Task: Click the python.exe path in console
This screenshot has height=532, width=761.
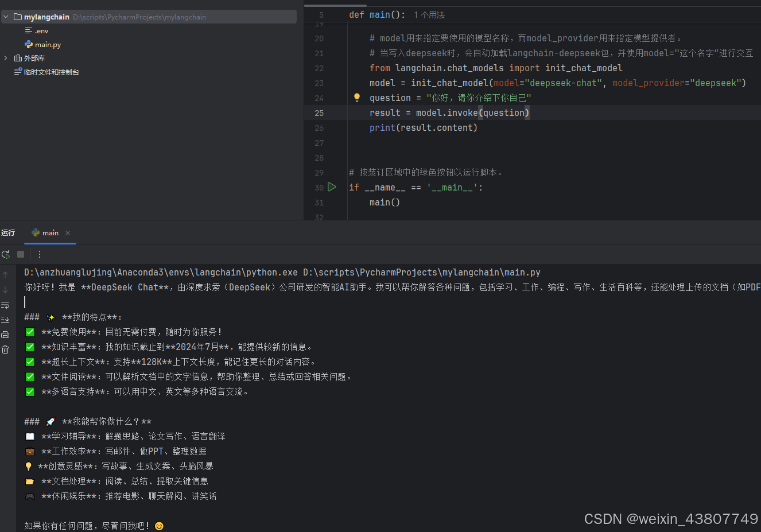Action: pos(161,273)
